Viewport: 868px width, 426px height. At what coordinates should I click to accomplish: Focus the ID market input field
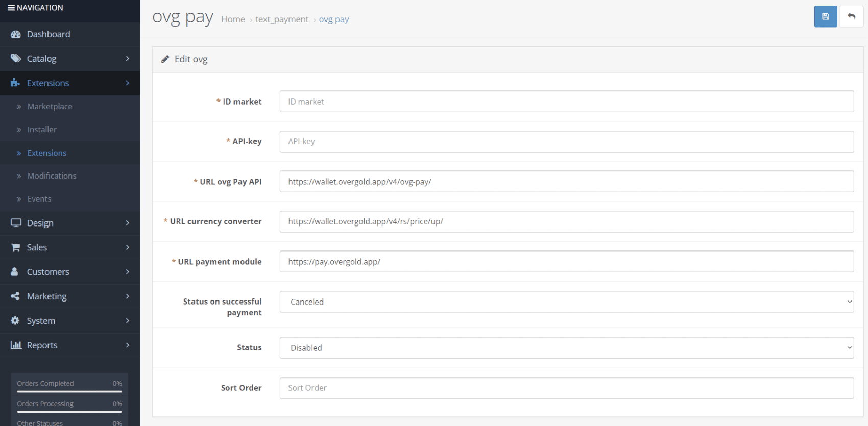[567, 102]
